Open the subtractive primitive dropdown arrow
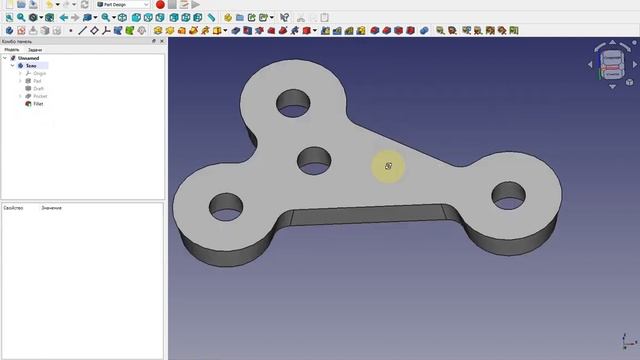Viewport: 640px width, 360px height. [314, 31]
